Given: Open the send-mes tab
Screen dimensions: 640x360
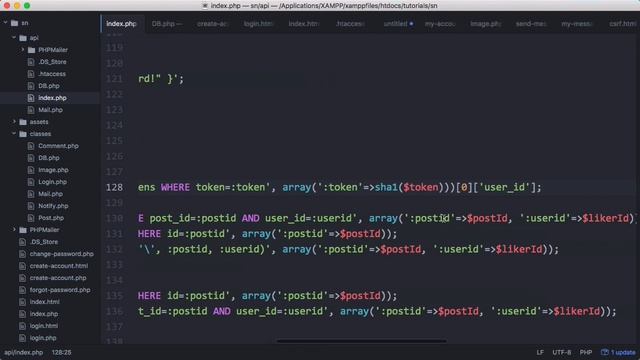Looking at the screenshot, I should point(531,24).
